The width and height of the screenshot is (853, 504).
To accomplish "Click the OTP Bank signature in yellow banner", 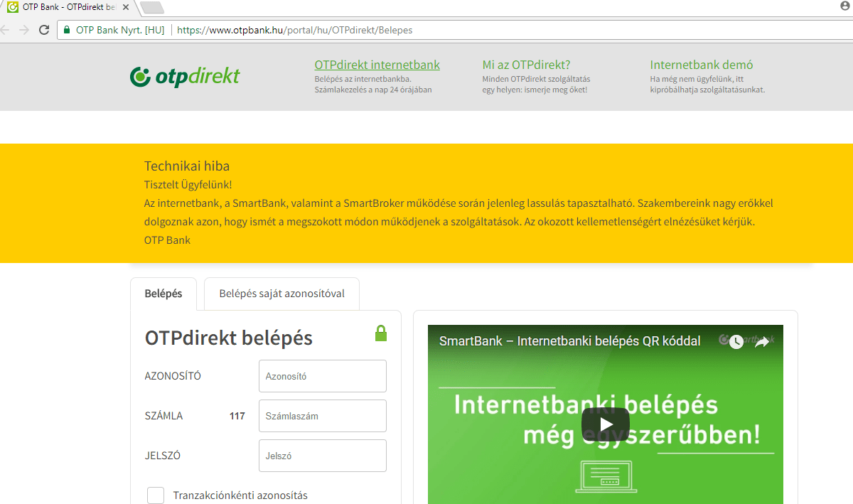I will [167, 240].
